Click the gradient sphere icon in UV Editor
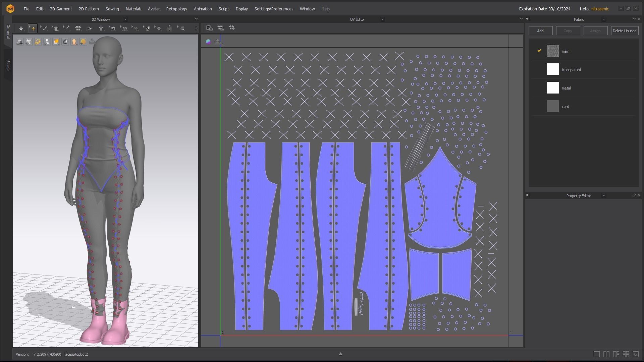644x362 pixels. [208, 42]
